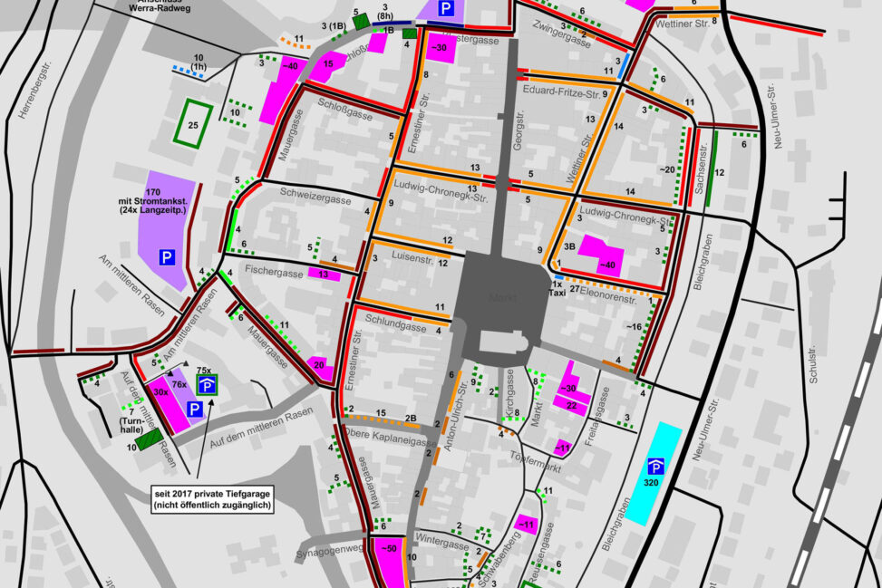Click the P icon beside the 76x label
This screenshot has height=588, width=882.
click(194, 410)
